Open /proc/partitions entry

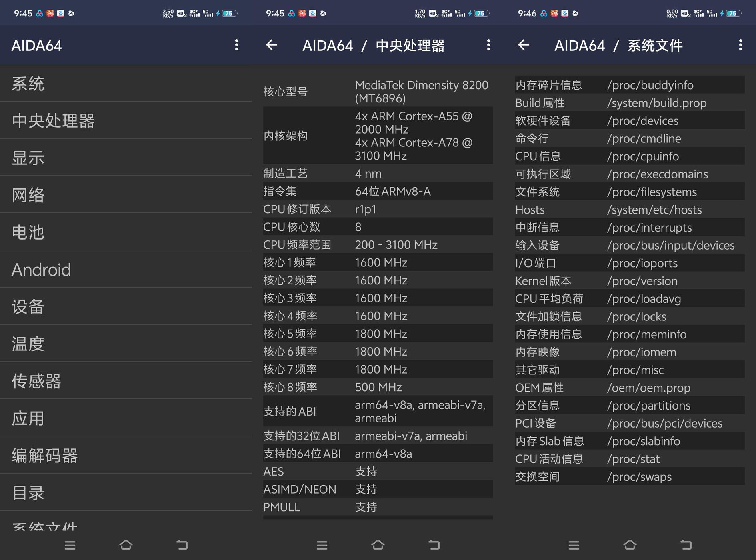630,405
